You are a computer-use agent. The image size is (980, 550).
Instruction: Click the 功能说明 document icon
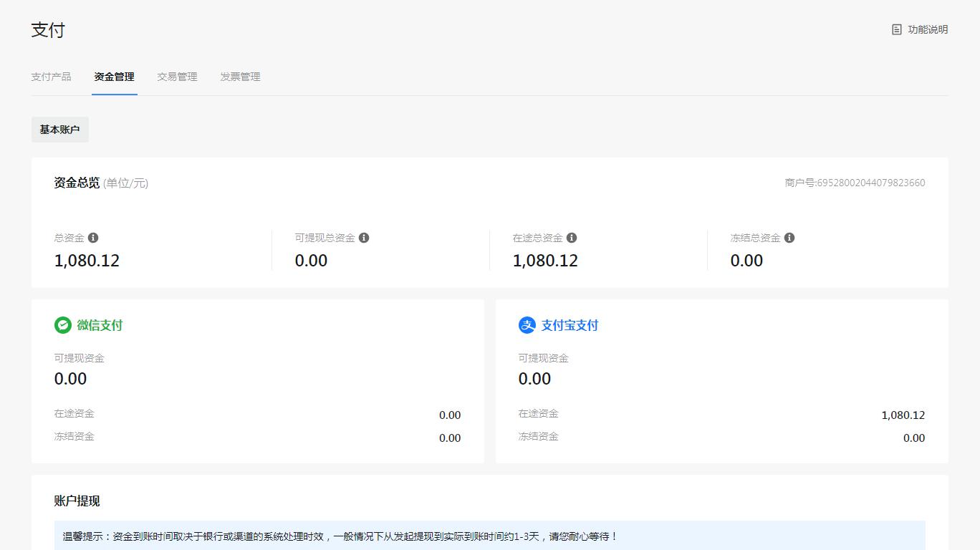click(897, 29)
